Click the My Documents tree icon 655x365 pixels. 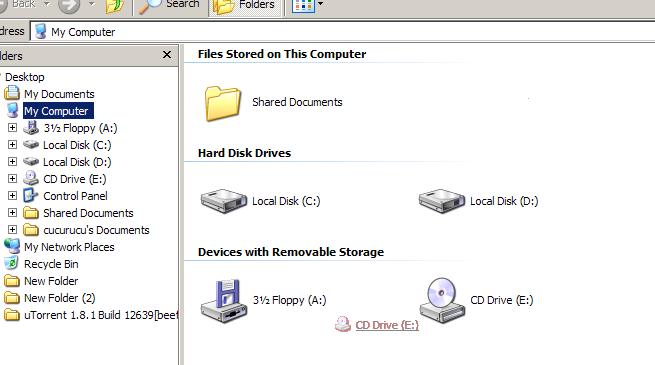click(x=12, y=93)
